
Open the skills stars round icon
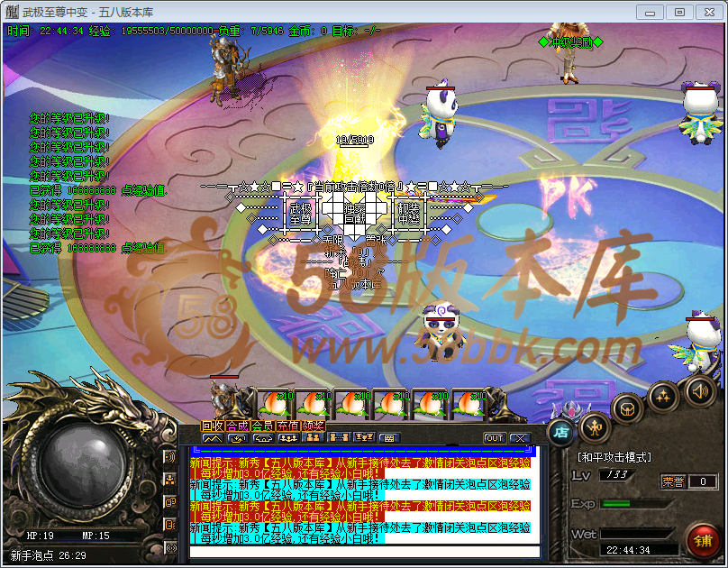click(x=662, y=396)
